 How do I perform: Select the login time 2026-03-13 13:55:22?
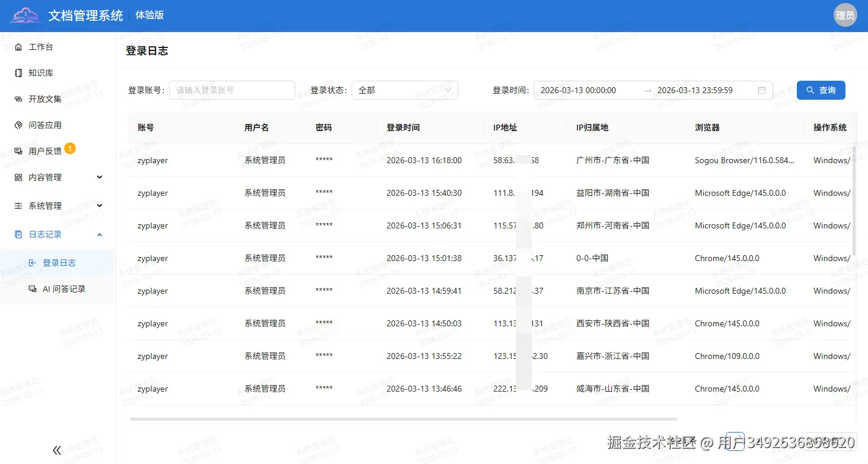click(424, 356)
